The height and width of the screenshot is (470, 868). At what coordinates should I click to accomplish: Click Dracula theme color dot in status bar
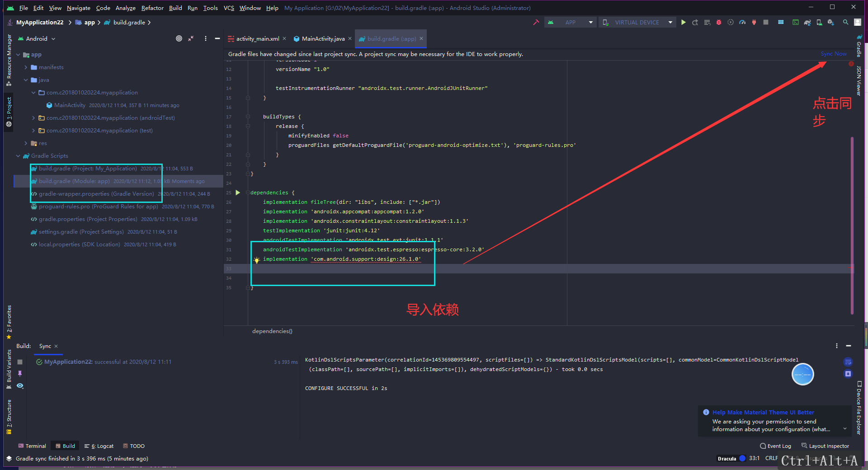pos(742,458)
